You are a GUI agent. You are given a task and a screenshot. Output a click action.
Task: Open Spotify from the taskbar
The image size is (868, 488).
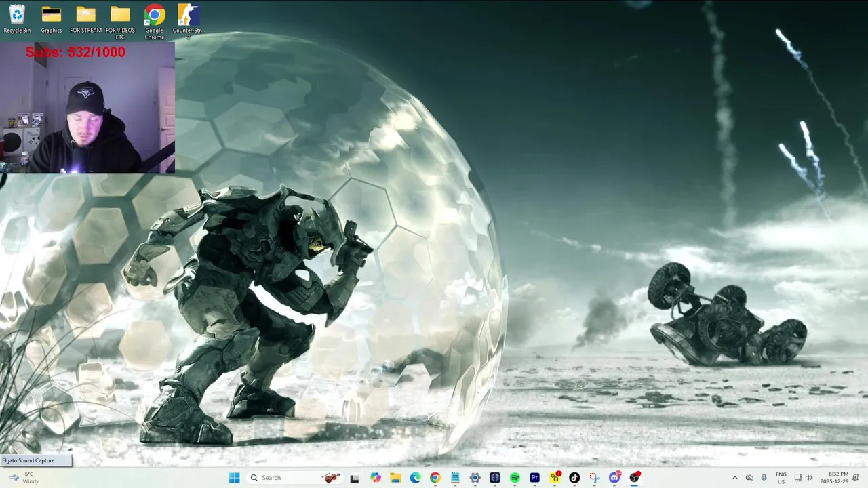point(515,478)
